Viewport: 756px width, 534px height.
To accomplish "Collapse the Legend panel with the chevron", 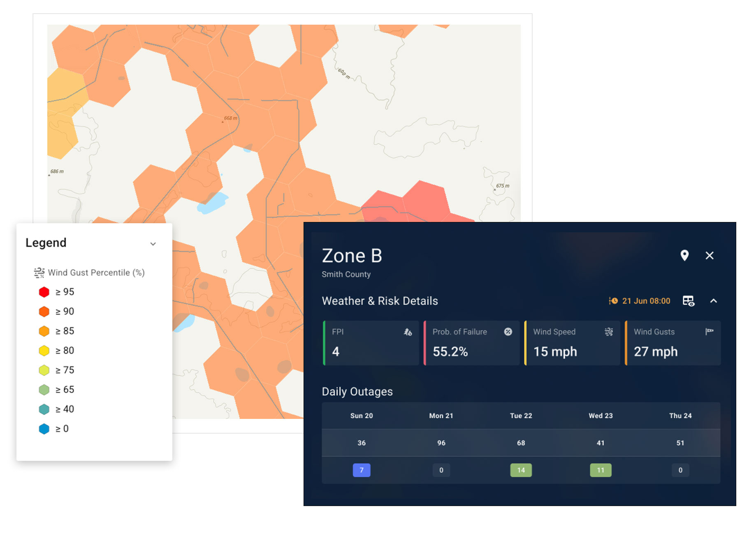I will tap(153, 244).
